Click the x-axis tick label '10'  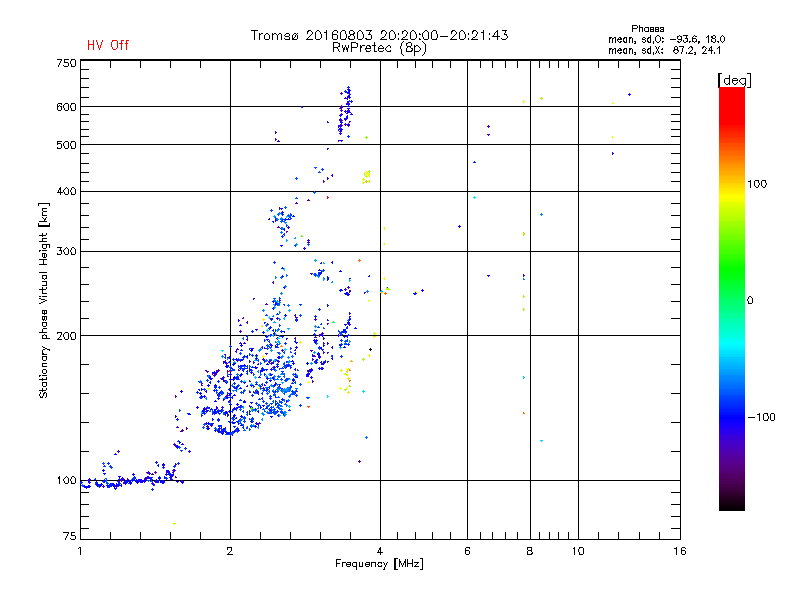coord(578,551)
